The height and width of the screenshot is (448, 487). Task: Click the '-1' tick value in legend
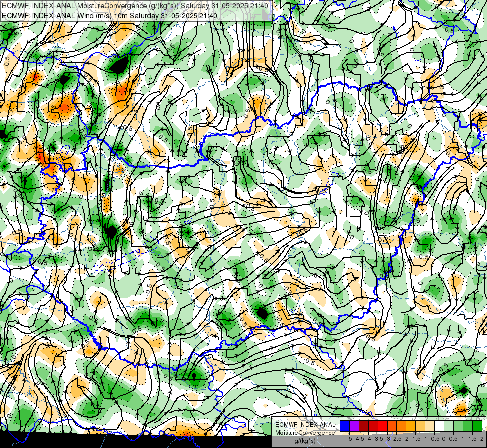click(425, 439)
